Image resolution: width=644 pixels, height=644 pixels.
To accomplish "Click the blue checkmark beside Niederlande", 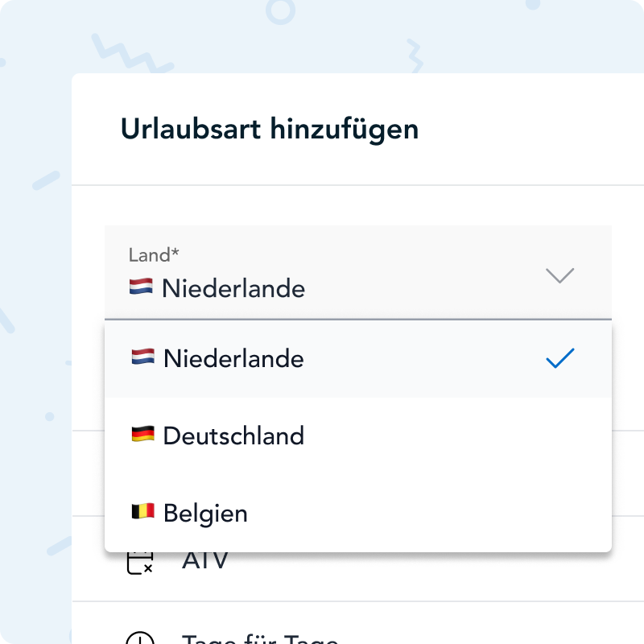I will [x=559, y=358].
